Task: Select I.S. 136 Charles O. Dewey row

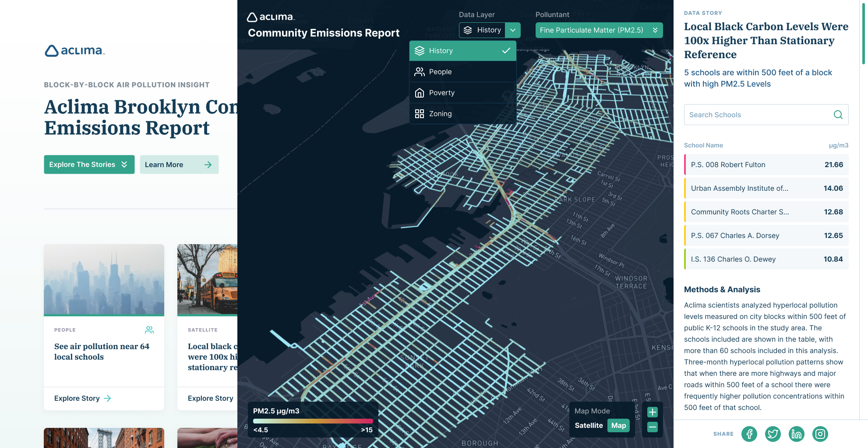Action: (766, 259)
